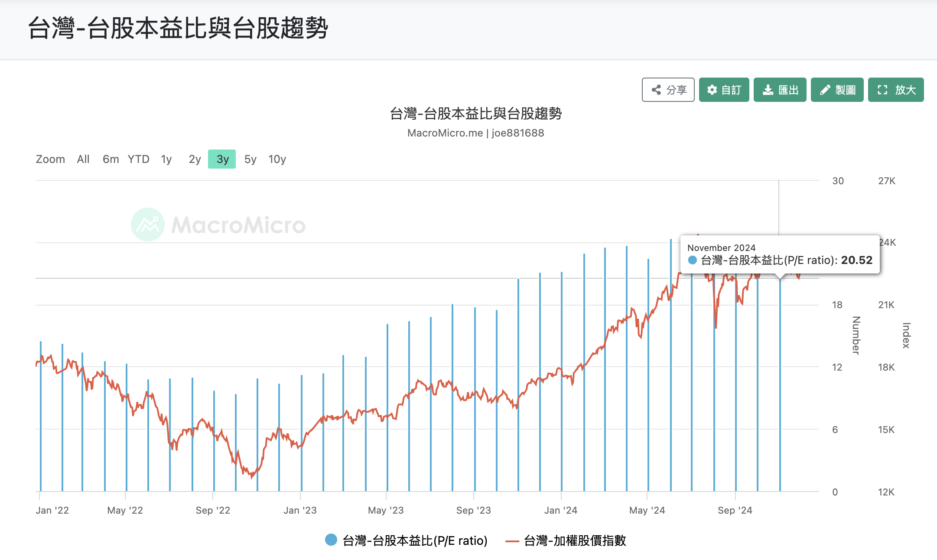This screenshot has height=560, width=937.
Task: Select the pencil icon on the 製圖 button
Action: point(825,90)
